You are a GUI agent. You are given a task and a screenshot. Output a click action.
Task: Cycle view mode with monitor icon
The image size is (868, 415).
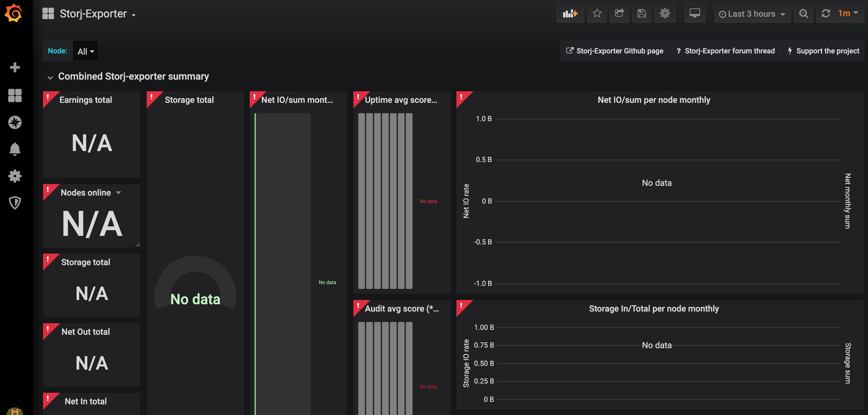click(695, 13)
